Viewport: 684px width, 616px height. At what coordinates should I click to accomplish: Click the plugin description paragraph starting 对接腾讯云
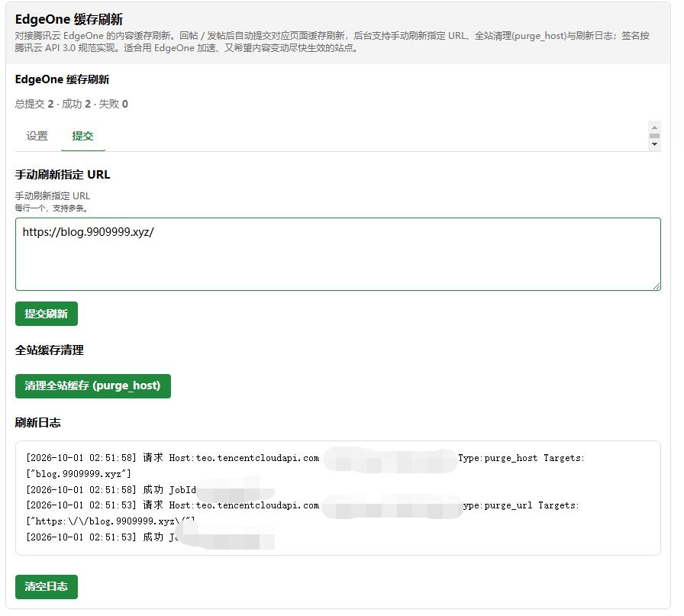click(x=332, y=42)
